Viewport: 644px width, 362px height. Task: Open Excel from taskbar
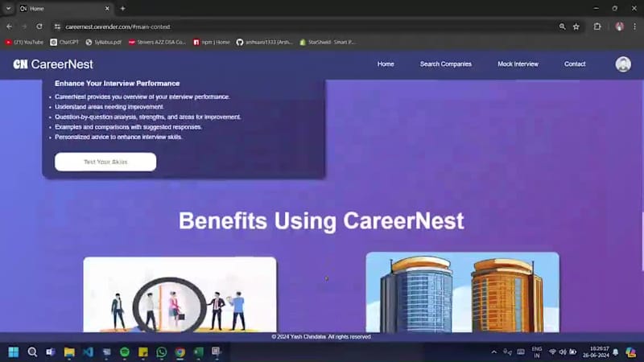198,352
